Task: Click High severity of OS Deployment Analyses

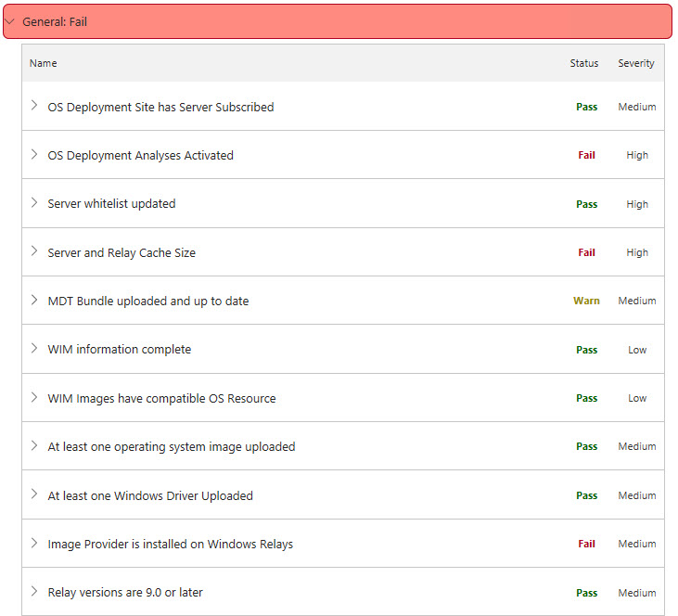Action: point(637,155)
